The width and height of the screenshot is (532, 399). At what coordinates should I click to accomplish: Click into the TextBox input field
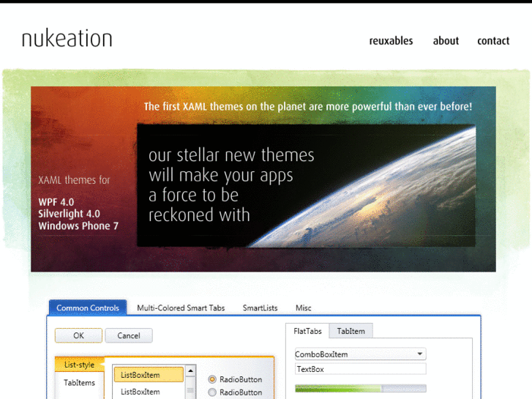point(360,369)
